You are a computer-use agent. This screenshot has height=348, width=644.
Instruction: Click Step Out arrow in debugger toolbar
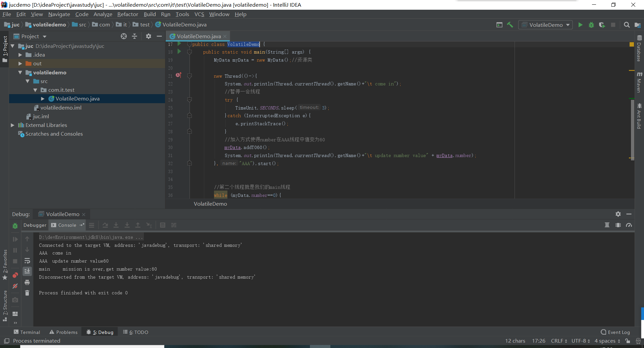[138, 225]
